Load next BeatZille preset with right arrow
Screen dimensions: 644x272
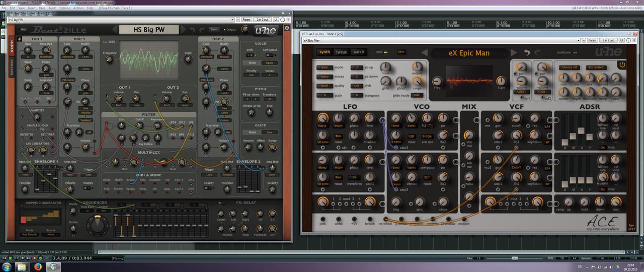point(183,30)
